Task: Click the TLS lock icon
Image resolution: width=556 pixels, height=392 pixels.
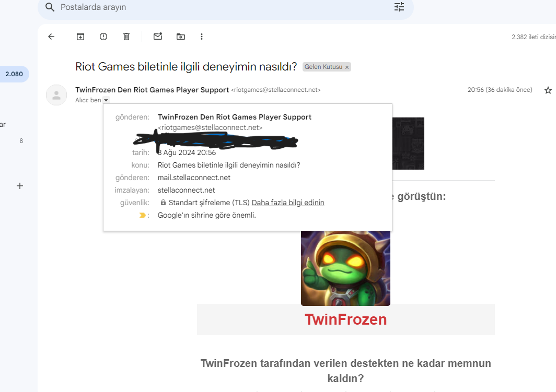Action: 163,203
